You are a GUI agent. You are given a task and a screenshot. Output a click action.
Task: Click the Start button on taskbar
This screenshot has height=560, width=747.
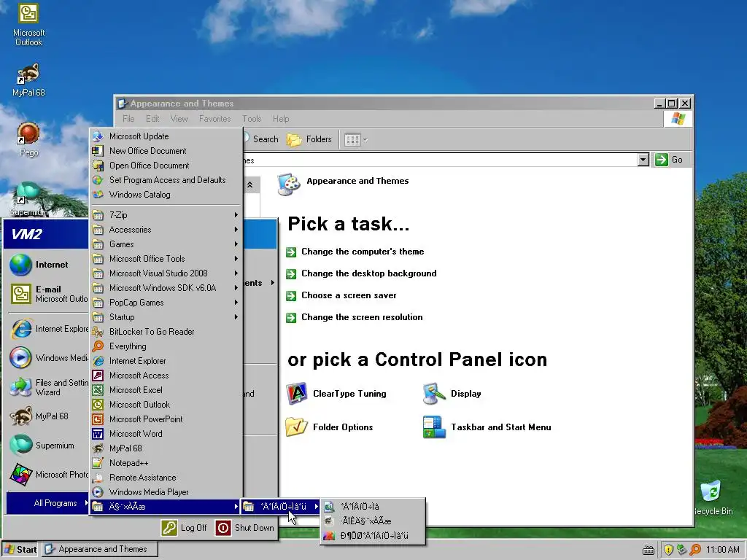point(20,550)
